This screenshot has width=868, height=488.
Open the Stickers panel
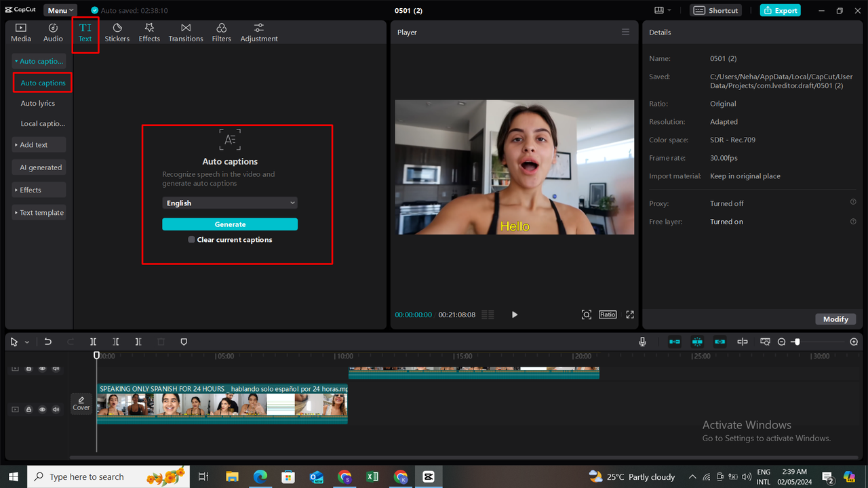point(117,31)
